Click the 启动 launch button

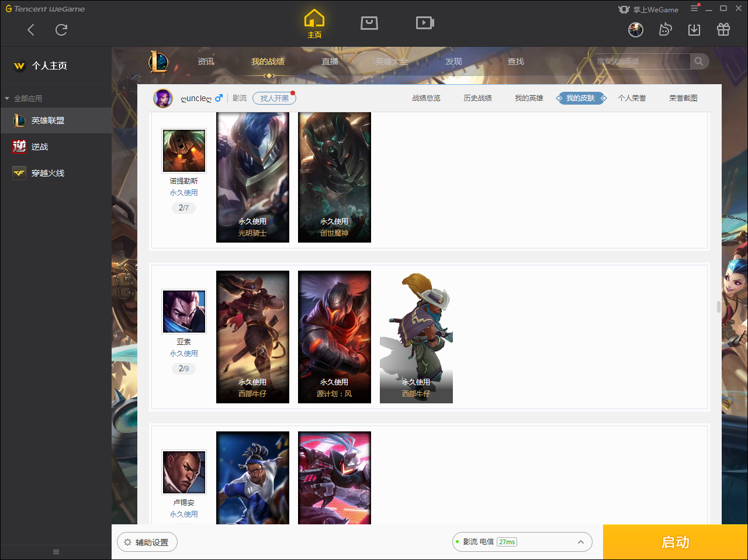point(676,542)
